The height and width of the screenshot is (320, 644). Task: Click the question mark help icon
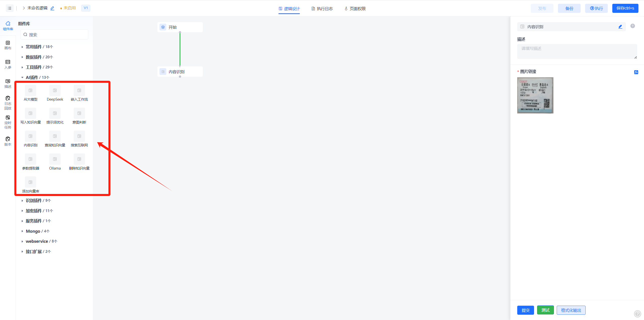tap(632, 26)
